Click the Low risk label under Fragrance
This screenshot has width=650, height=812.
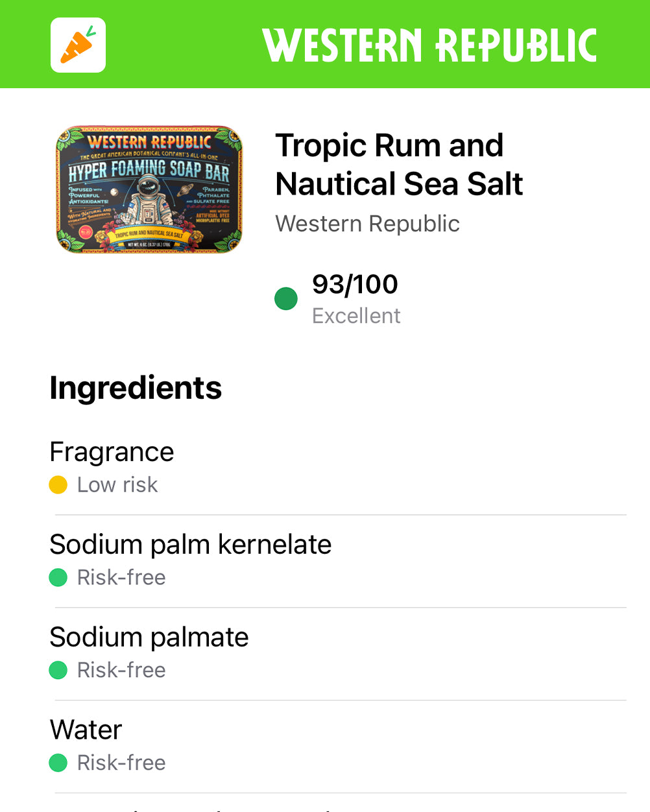coord(117,484)
